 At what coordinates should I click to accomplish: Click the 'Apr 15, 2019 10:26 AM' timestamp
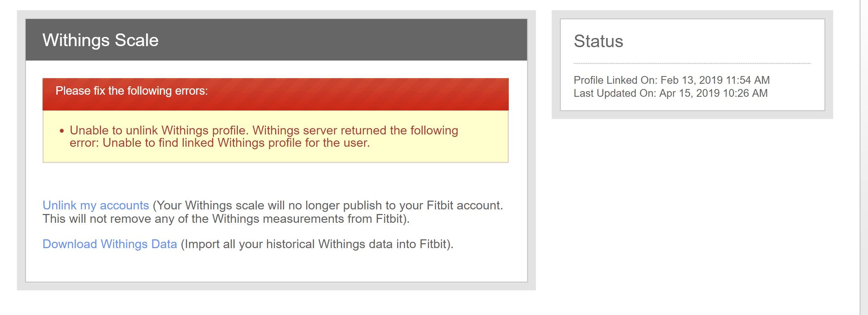point(713,93)
